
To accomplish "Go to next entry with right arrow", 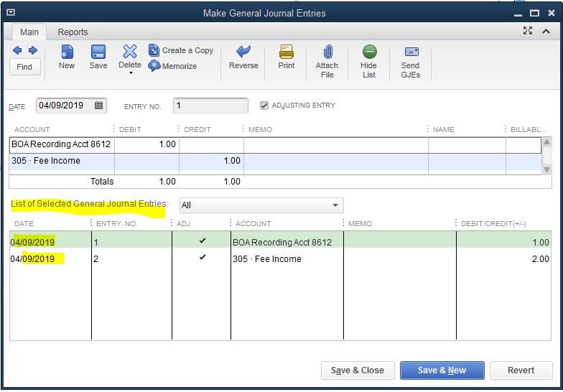I will [x=33, y=50].
